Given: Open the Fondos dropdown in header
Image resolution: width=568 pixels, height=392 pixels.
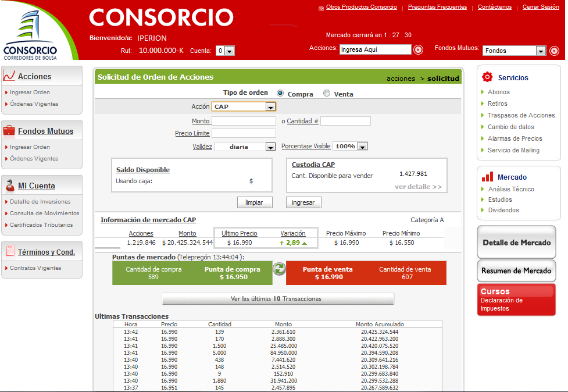Looking at the screenshot, I should tap(514, 51).
